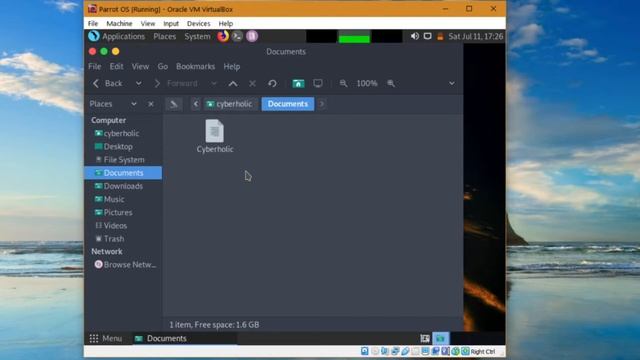Open VirtualBox Devices menu
Image resolution: width=640 pixels, height=360 pixels.
coord(199,24)
